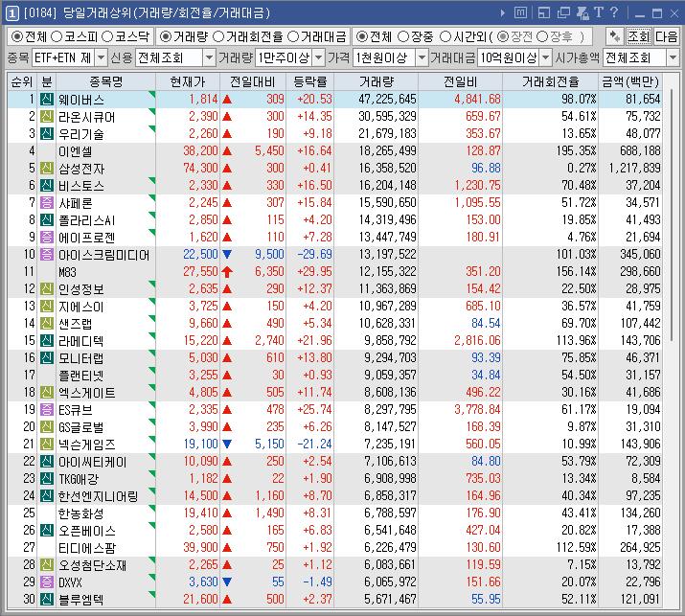This screenshot has height=616, width=685.
Task: Select the 장중 session radio button
Action: click(403, 36)
